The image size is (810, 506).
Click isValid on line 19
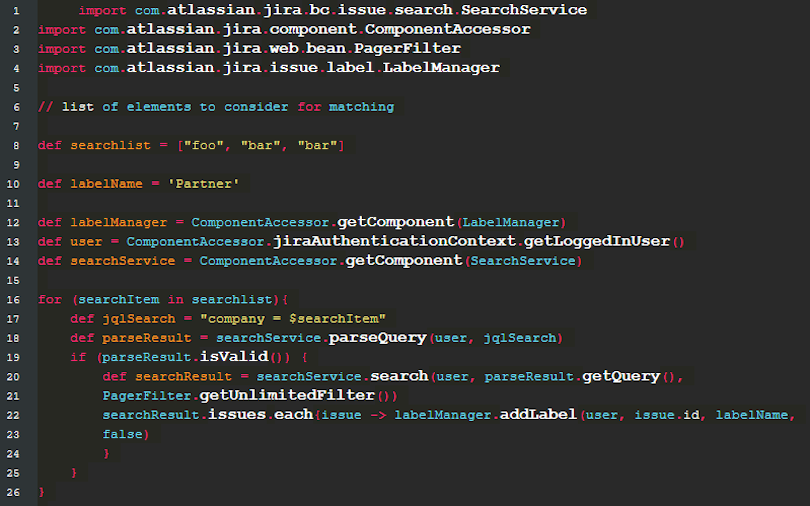pyautogui.click(x=234, y=356)
